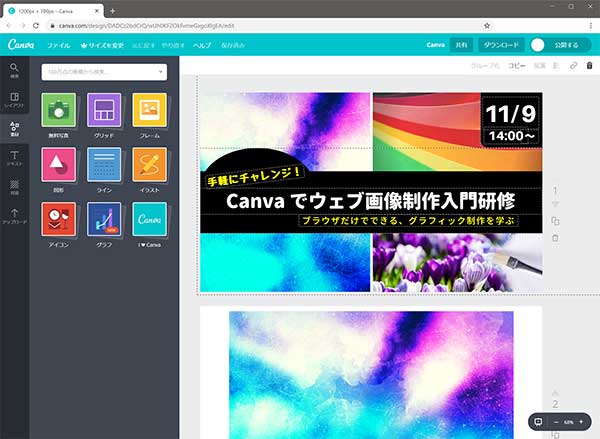600x439 pixels.
Task: Reload the page with browser refresh icon
Action: pos(36,26)
